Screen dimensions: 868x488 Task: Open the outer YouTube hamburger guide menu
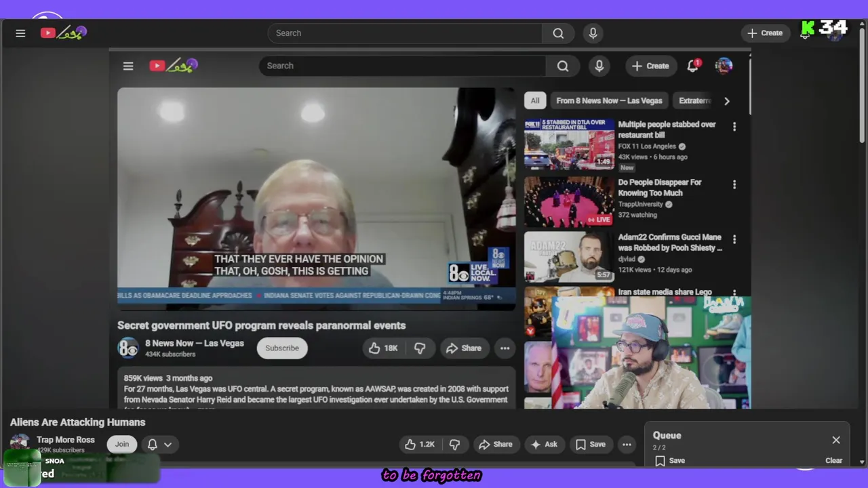(20, 33)
